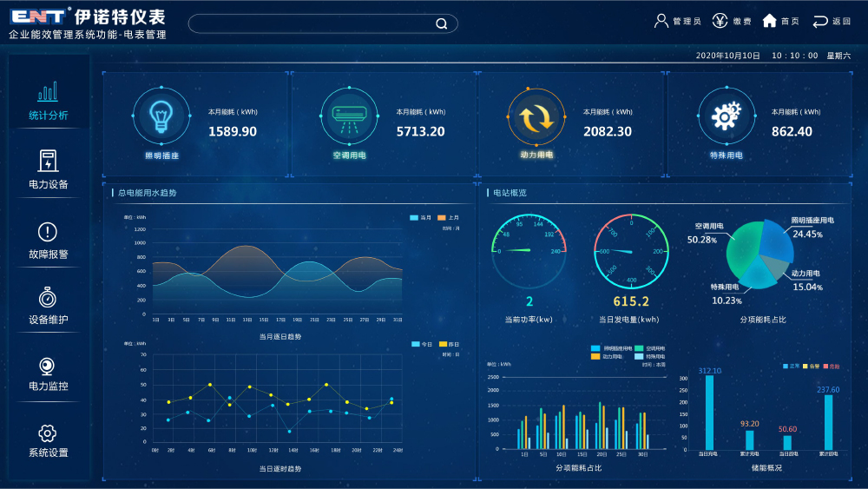
Task: Open the 特殊用电 gears icon
Action: (x=725, y=116)
